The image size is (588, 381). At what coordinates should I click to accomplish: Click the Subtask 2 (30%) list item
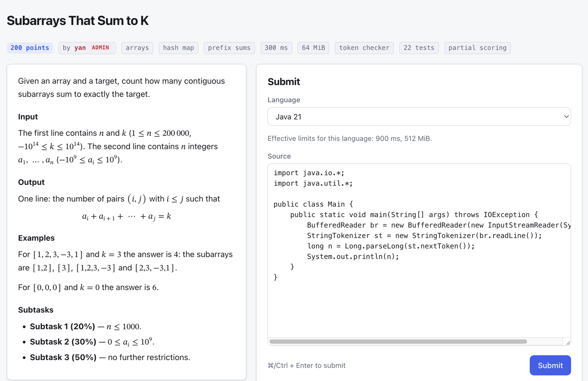92,342
